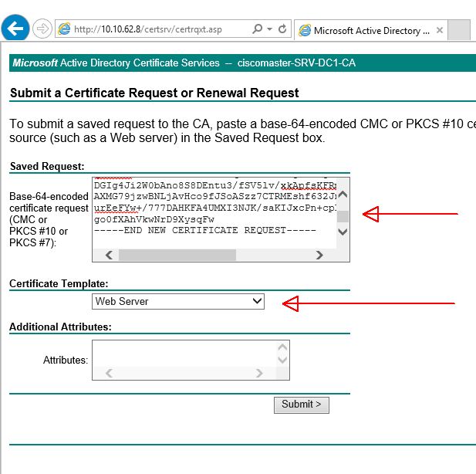
Task: Click the search magnifier icon in address bar
Action: click(x=257, y=29)
